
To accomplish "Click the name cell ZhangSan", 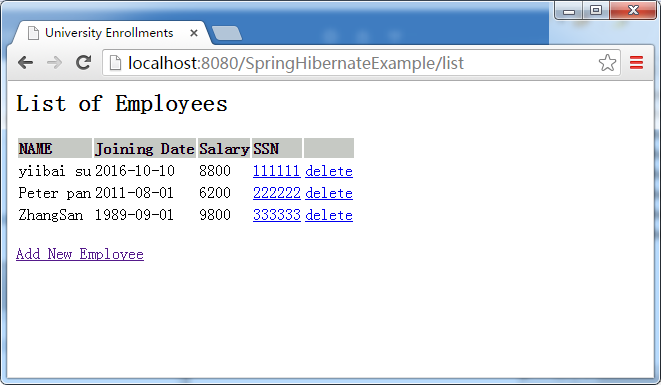I will point(51,215).
